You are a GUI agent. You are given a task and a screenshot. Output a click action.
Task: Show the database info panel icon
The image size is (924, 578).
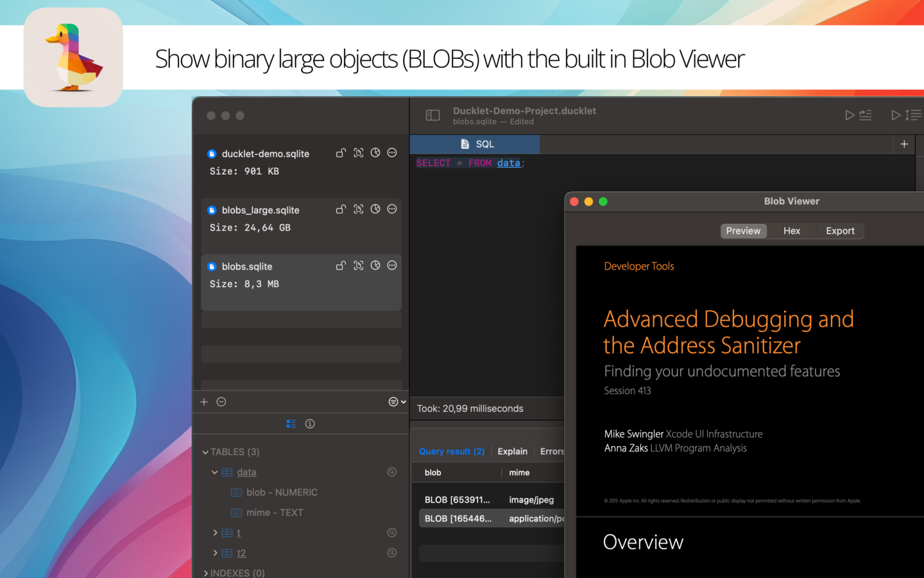pyautogui.click(x=310, y=424)
